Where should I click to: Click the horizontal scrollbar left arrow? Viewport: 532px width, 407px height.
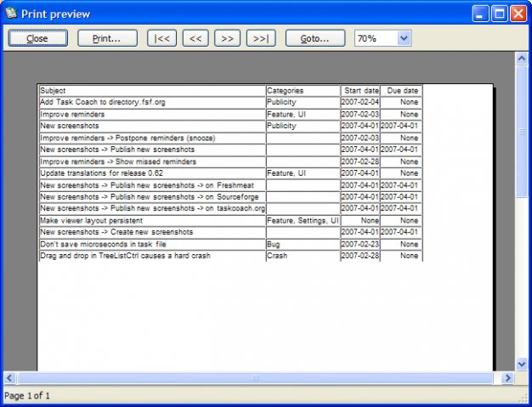[x=9, y=378]
